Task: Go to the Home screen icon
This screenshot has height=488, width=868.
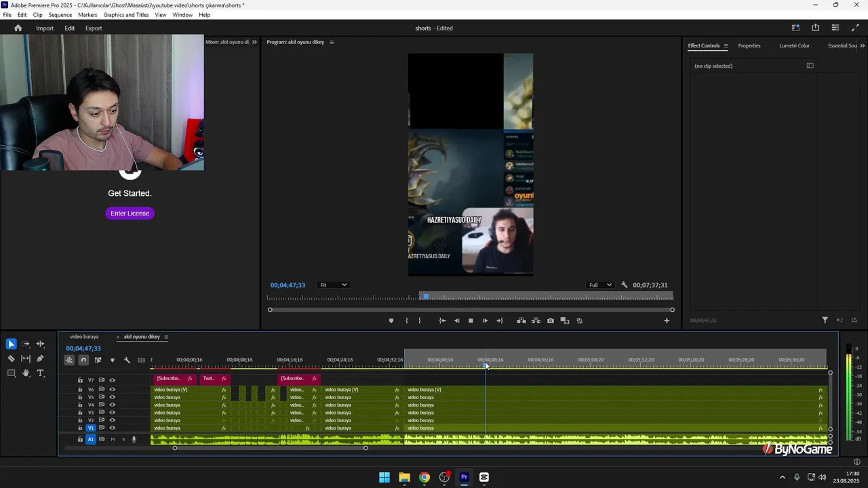Action: pyautogui.click(x=18, y=28)
